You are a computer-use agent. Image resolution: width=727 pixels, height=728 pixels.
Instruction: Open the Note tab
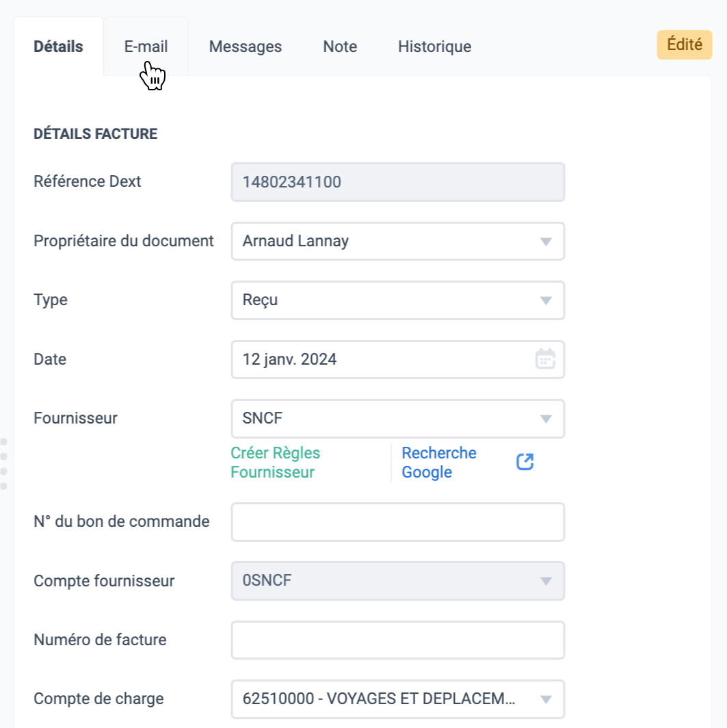(340, 47)
